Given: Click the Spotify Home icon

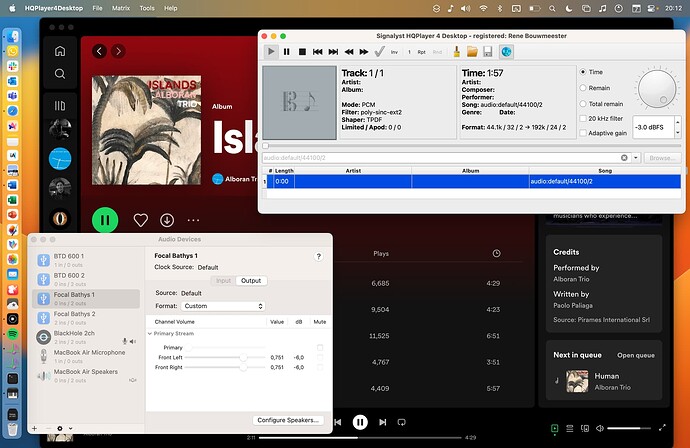Looking at the screenshot, I should 60,51.
